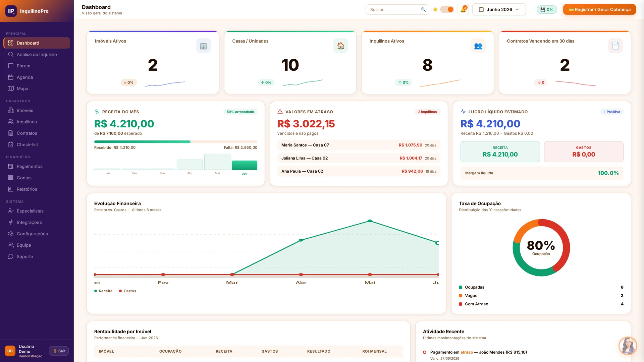This screenshot has width=644, height=362.
Task: Click the Imóveis Ativos building icon
Action: [203, 46]
